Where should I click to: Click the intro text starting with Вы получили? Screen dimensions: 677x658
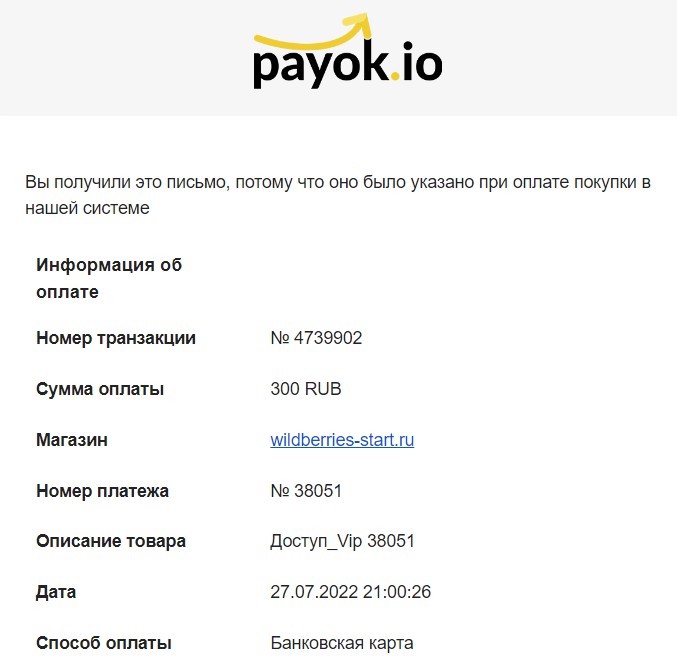pyautogui.click(x=338, y=195)
